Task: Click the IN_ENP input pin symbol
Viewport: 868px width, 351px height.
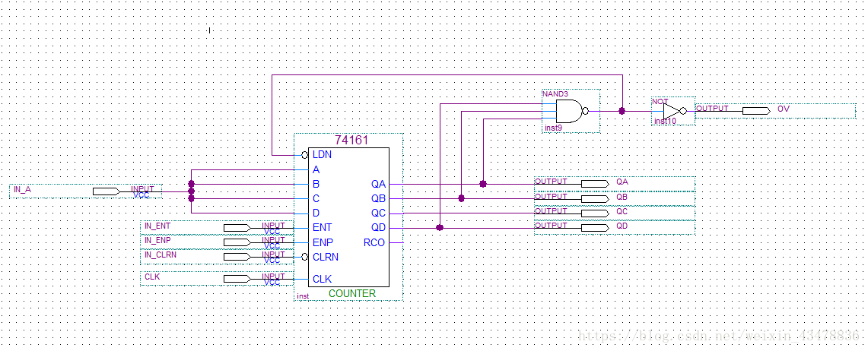Action: (x=237, y=242)
